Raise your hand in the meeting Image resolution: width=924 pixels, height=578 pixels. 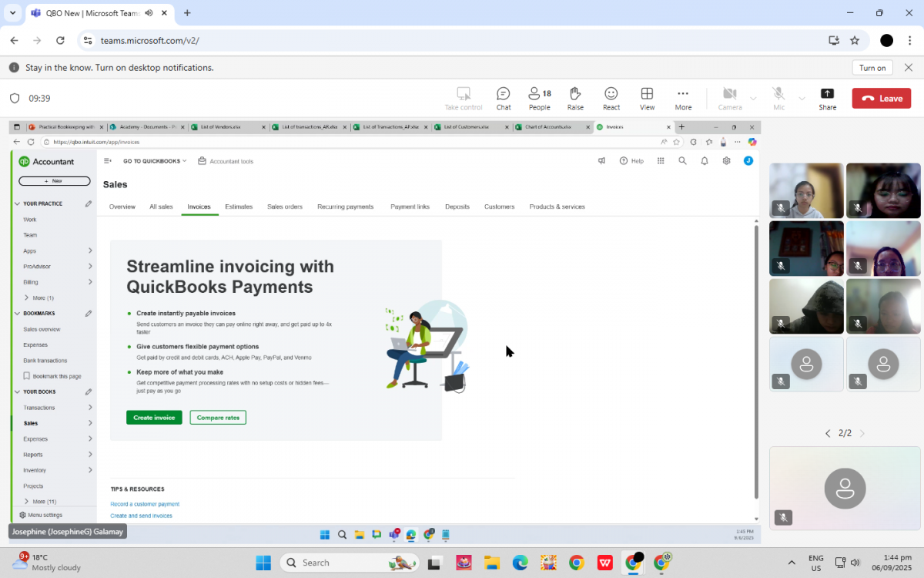[575, 98]
